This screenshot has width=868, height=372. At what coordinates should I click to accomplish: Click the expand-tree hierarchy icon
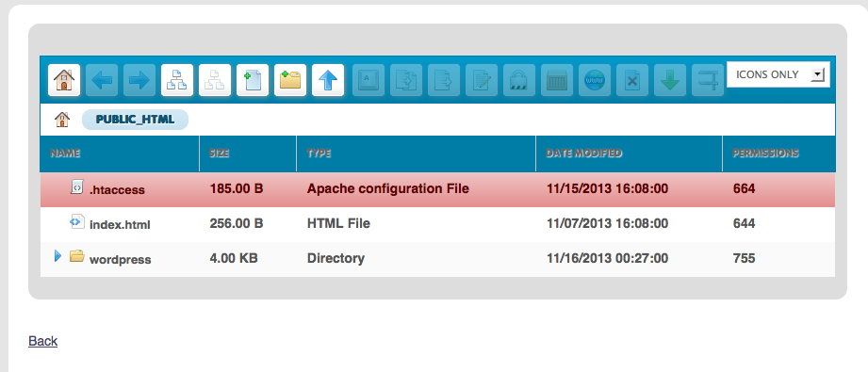point(177,80)
